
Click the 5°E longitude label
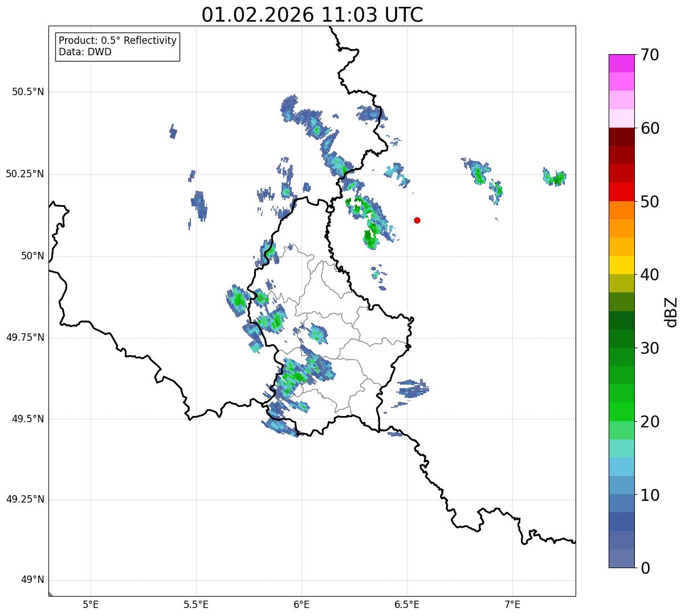91,605
